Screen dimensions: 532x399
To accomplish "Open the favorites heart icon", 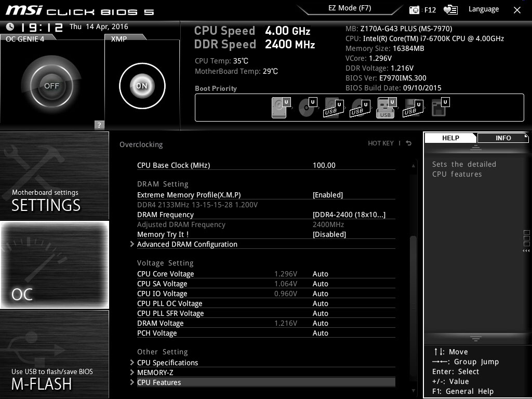I will [450, 10].
